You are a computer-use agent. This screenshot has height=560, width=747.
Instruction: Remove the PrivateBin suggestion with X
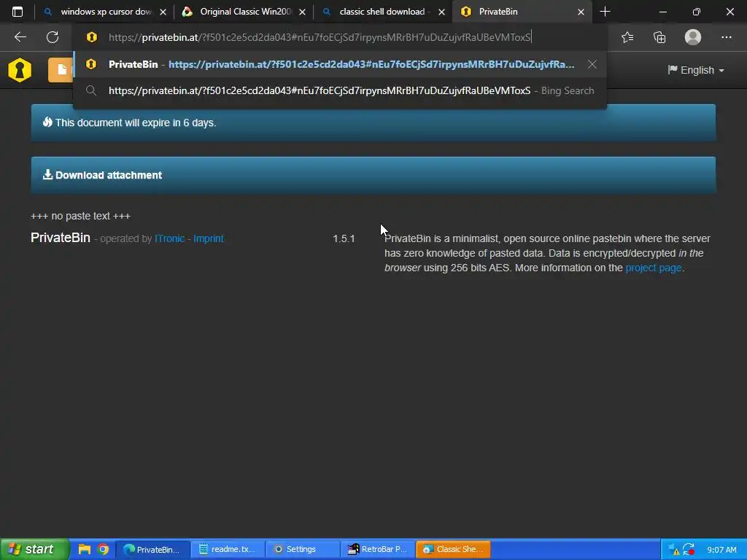click(x=592, y=64)
